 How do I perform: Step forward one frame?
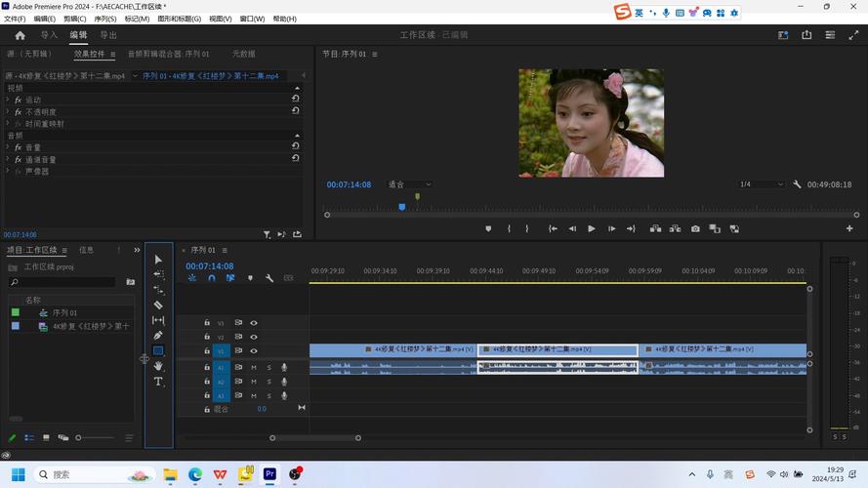click(x=611, y=228)
